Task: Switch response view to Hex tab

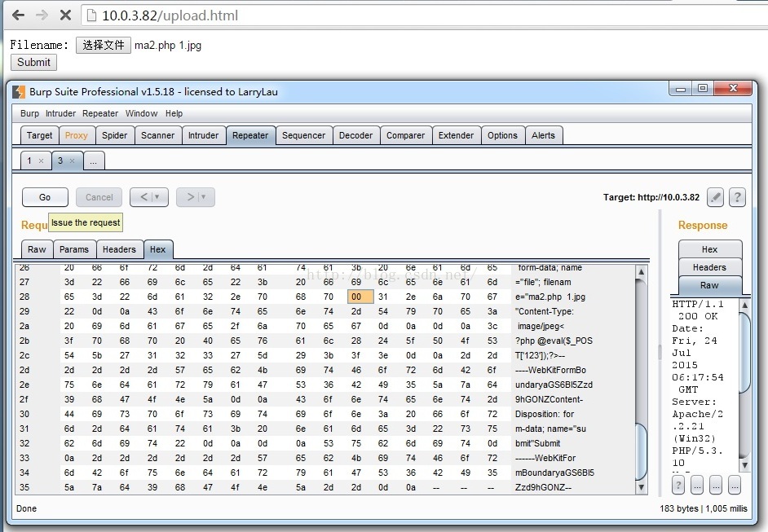Action: pyautogui.click(x=710, y=249)
